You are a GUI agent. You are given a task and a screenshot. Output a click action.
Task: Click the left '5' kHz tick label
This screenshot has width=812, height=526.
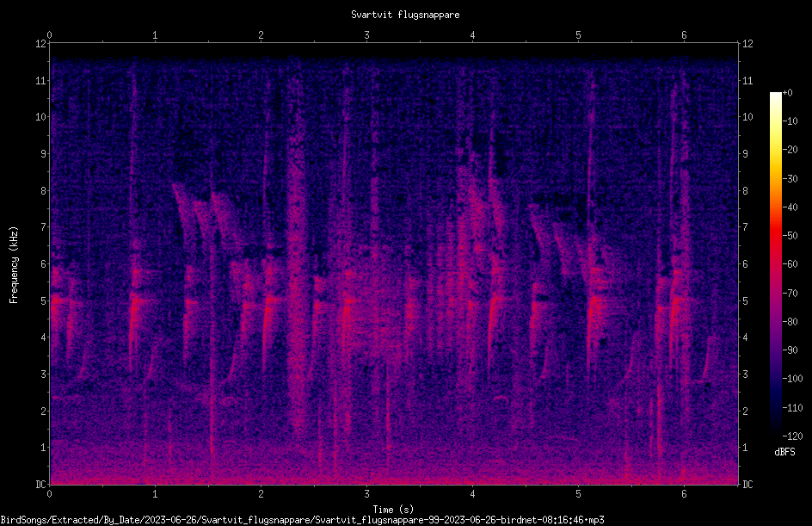tap(44, 301)
